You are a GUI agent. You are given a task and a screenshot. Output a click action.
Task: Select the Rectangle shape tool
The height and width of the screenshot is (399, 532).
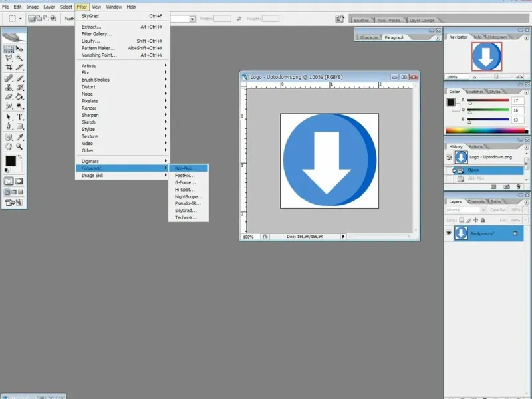click(19, 126)
